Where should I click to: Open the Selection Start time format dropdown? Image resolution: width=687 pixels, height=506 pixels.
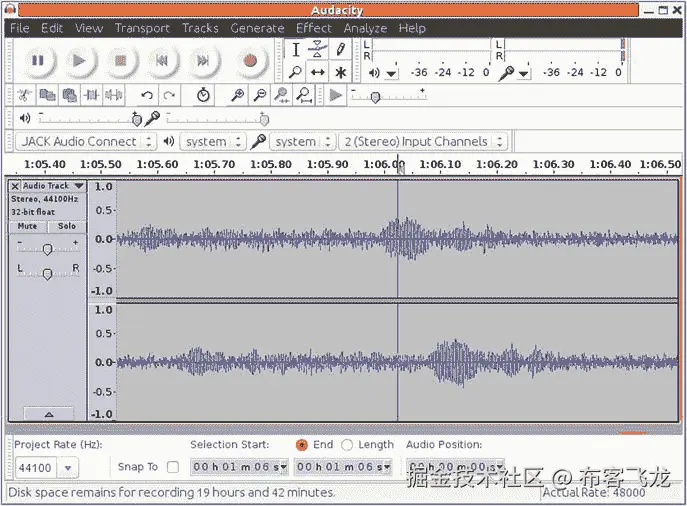coord(283,467)
